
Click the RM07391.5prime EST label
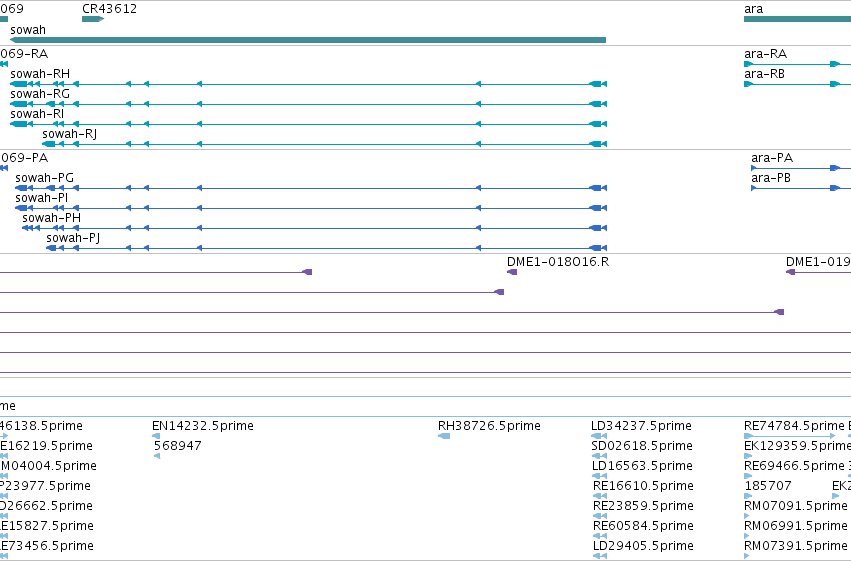pos(796,546)
